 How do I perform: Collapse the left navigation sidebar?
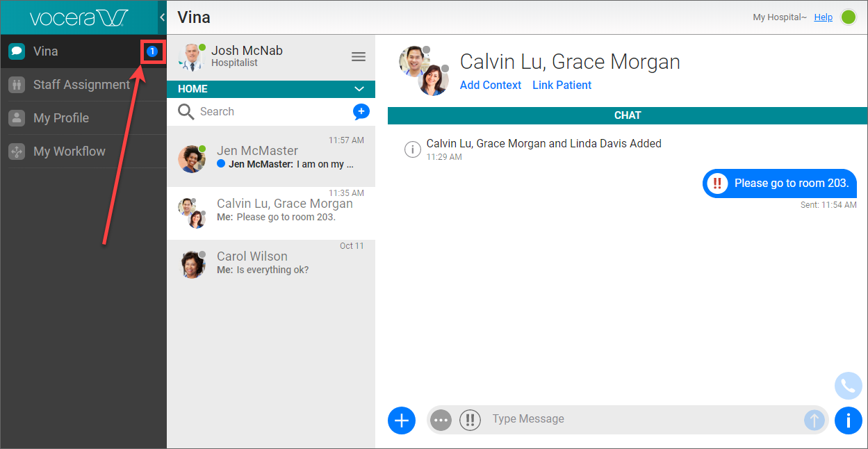(x=162, y=17)
